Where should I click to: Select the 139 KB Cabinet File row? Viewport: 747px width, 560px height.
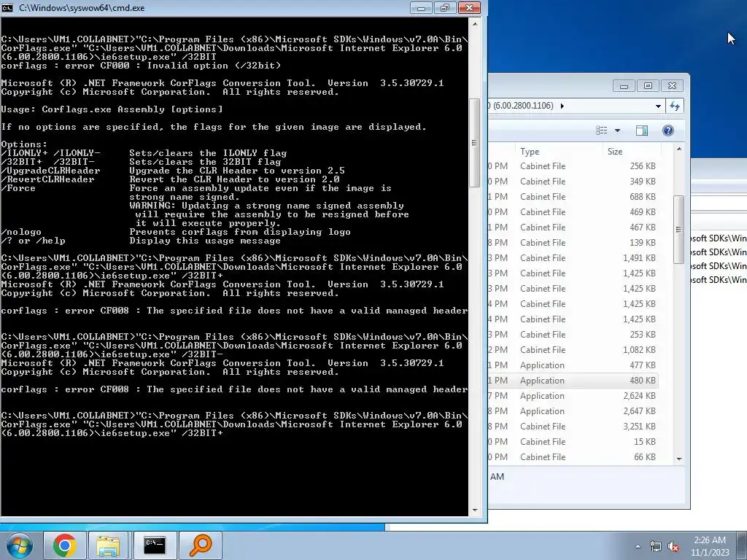tap(573, 242)
